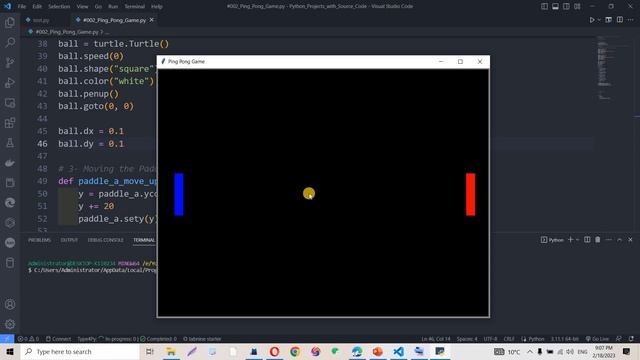Open Task View on the taskbar
The width and height of the screenshot is (640, 360).
pyautogui.click(x=150, y=351)
